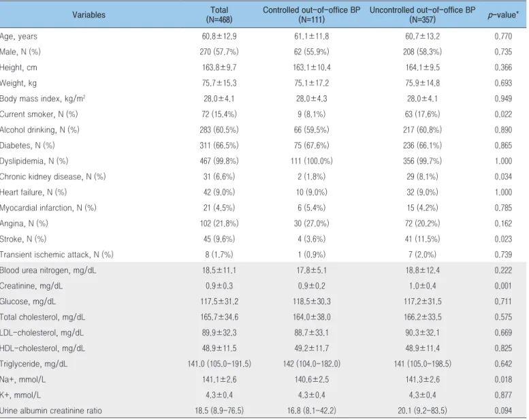Viewport: 529px width, 420px height.
Task: Click uncontrolled urine ratio '20.1 (9.2-83.5)'
Action: click(422, 411)
